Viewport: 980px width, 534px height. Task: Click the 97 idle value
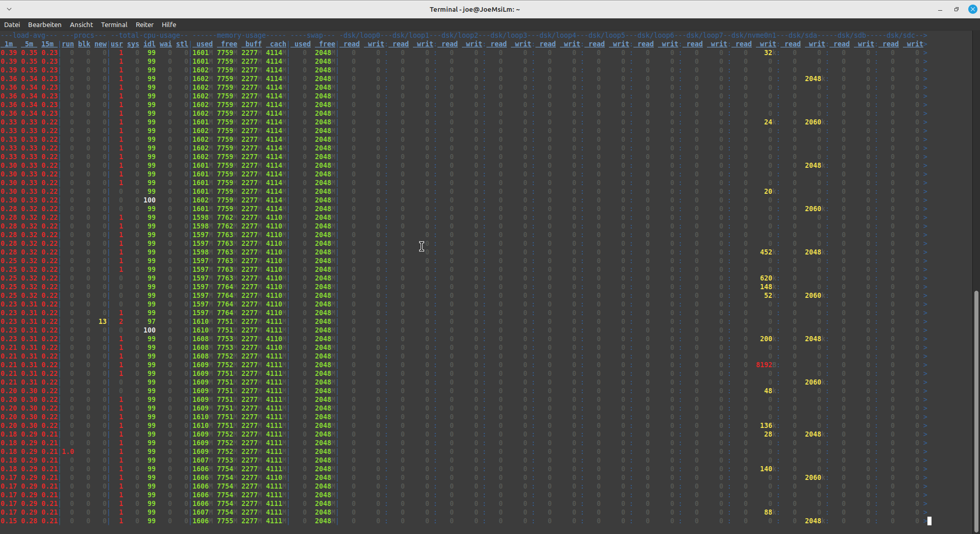coord(152,321)
